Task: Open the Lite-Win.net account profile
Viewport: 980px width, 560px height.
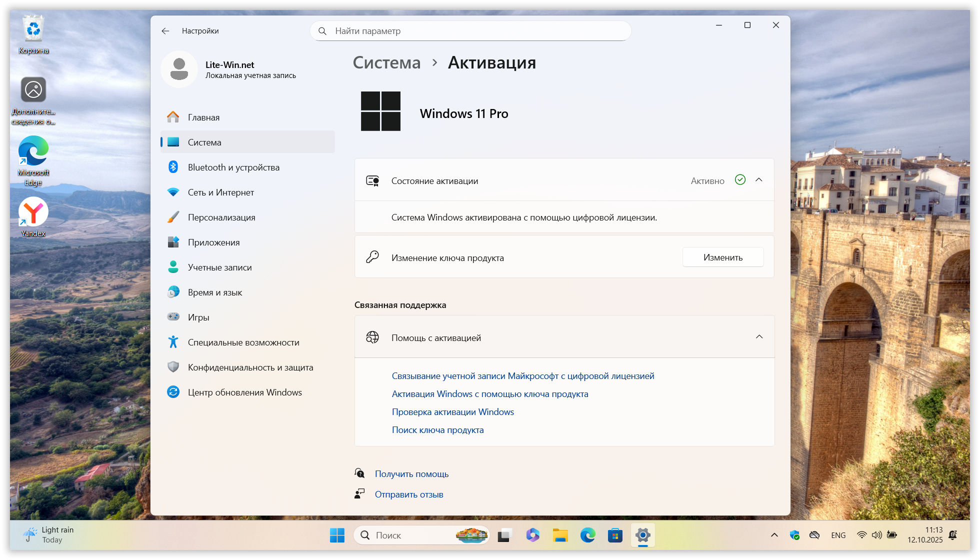Action: tap(230, 69)
